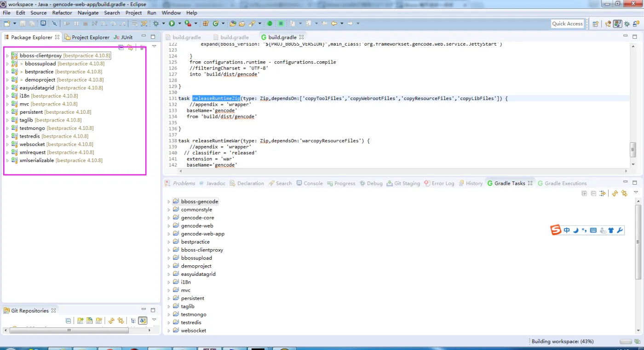The image size is (644, 350).
Task: Click the Run Last Tool red-briefcase icon
Action: [188, 23]
